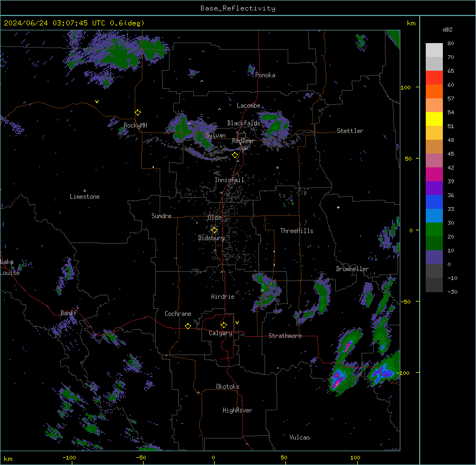Click the Airdrie city label

[223, 297]
